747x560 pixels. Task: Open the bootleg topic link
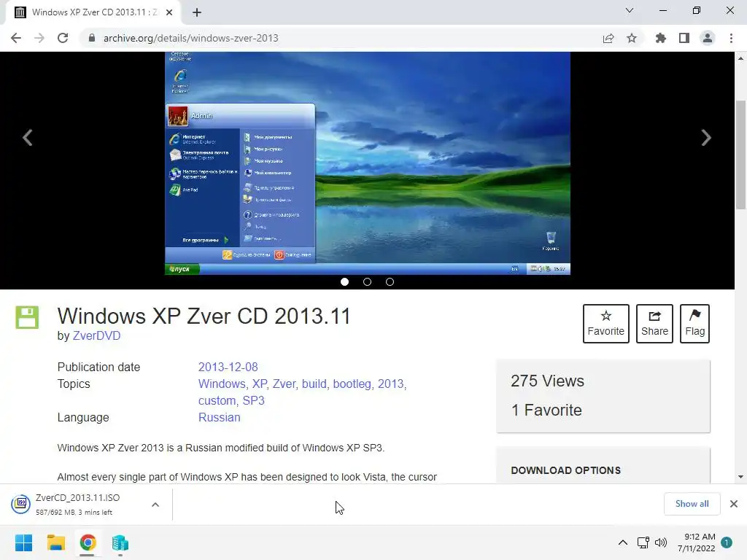point(352,384)
